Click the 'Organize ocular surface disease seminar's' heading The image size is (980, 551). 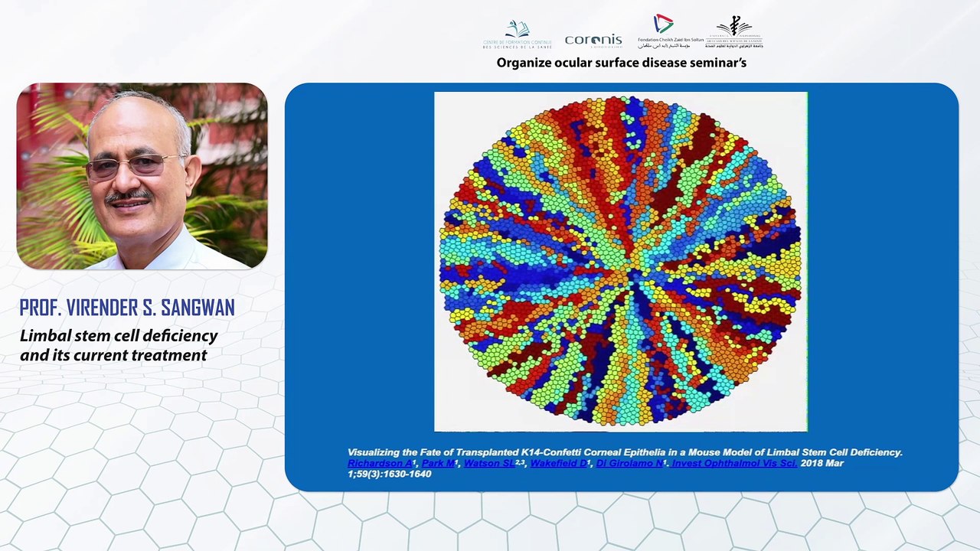click(x=621, y=63)
